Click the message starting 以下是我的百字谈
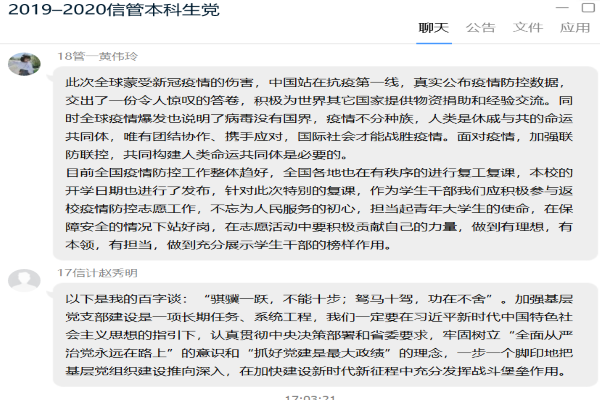Viewport: 600px width, 400px height. coord(326,335)
